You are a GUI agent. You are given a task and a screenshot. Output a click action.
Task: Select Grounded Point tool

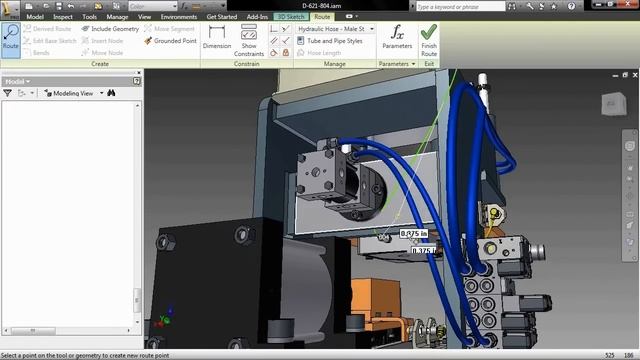pos(170,41)
